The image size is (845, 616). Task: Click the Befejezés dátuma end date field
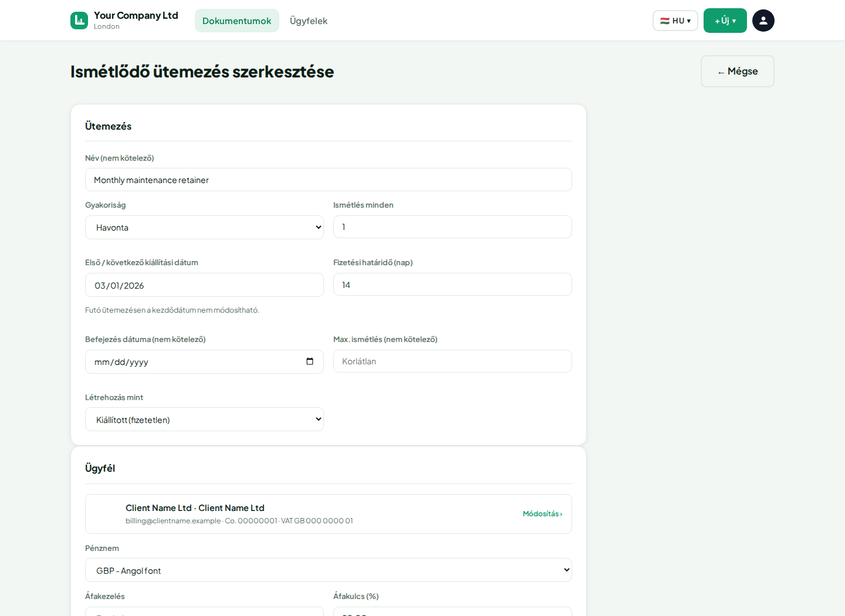pos(204,361)
